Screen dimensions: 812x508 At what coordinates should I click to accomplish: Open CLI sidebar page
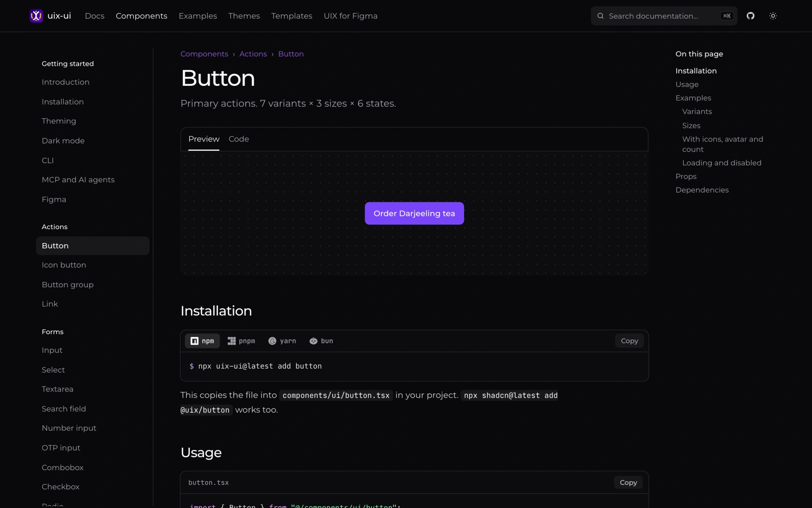(48, 161)
